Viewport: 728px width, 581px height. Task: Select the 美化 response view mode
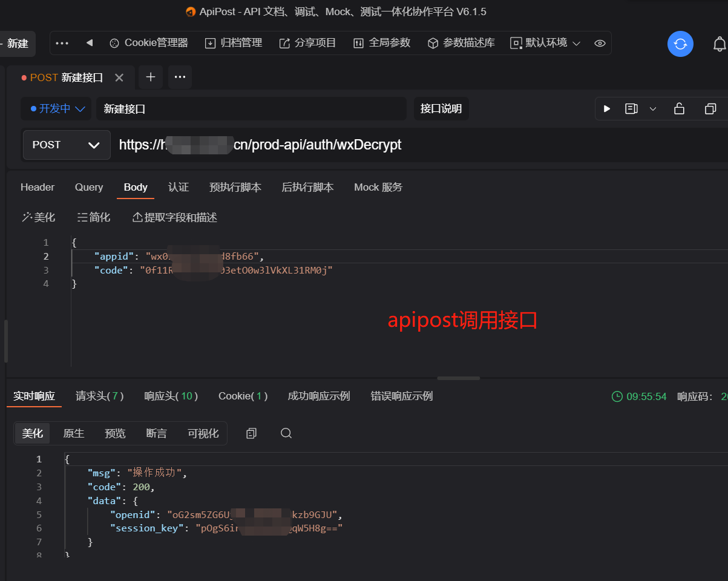[x=33, y=433]
